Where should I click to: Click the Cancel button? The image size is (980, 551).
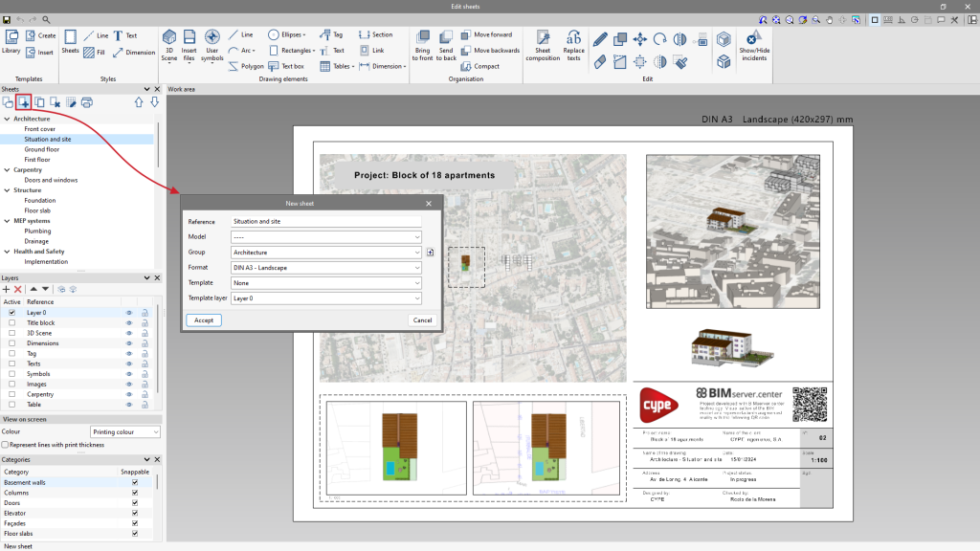[x=421, y=320]
